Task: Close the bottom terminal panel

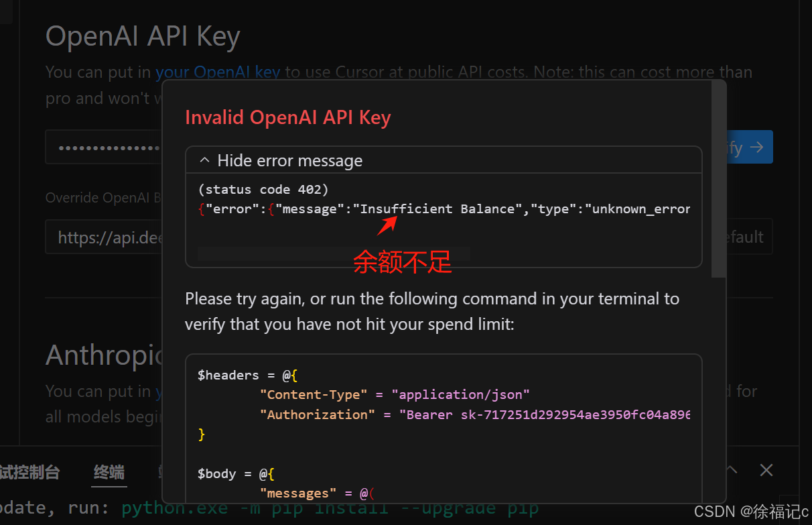Action: pyautogui.click(x=766, y=470)
